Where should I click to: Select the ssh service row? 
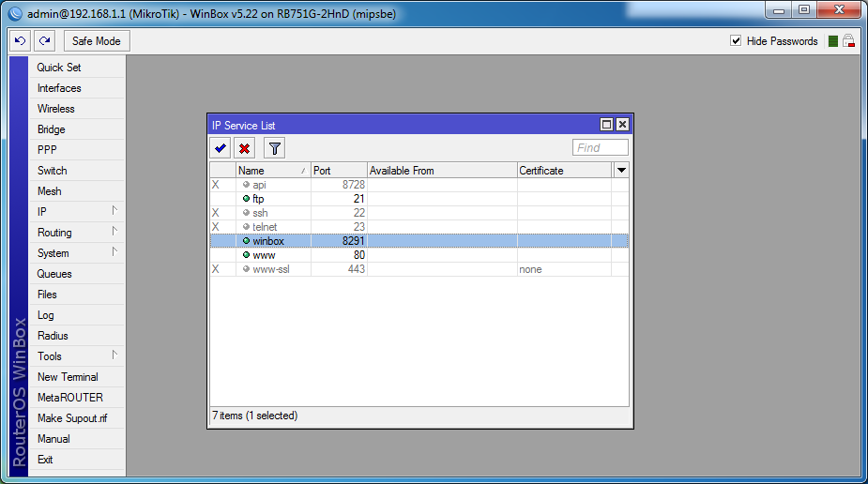point(419,212)
